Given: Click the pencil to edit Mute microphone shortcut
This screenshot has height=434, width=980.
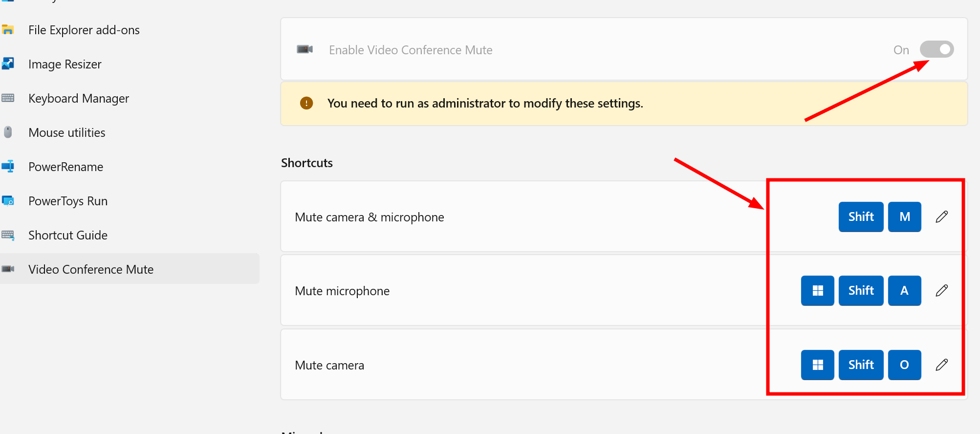Looking at the screenshot, I should click(x=941, y=290).
